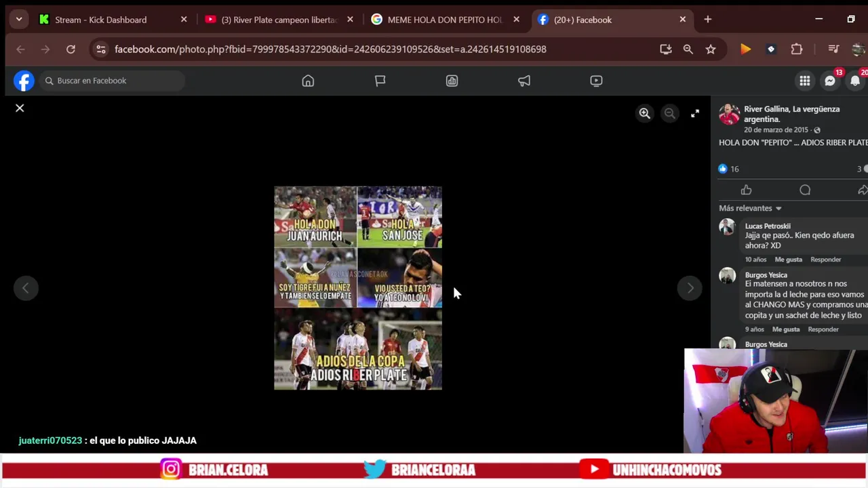Open browser zoom magnifier in address bar
Screen dimensions: 868x488
point(688,49)
